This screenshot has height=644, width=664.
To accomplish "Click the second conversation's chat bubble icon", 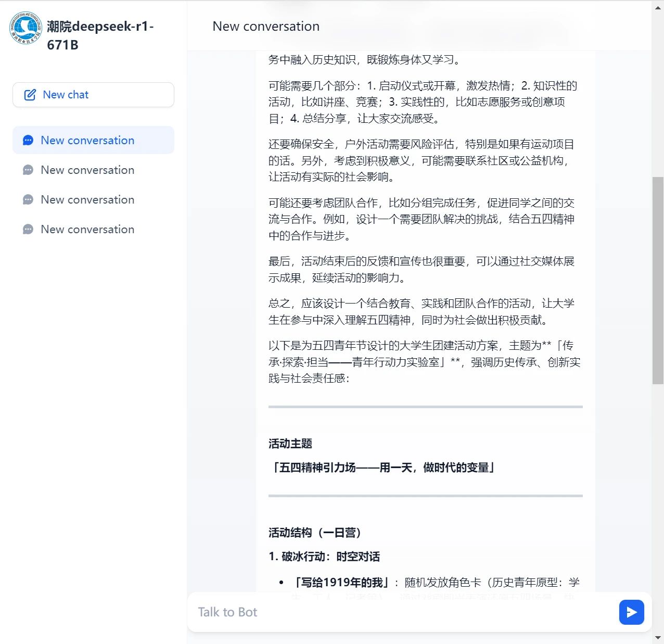I will 28,170.
